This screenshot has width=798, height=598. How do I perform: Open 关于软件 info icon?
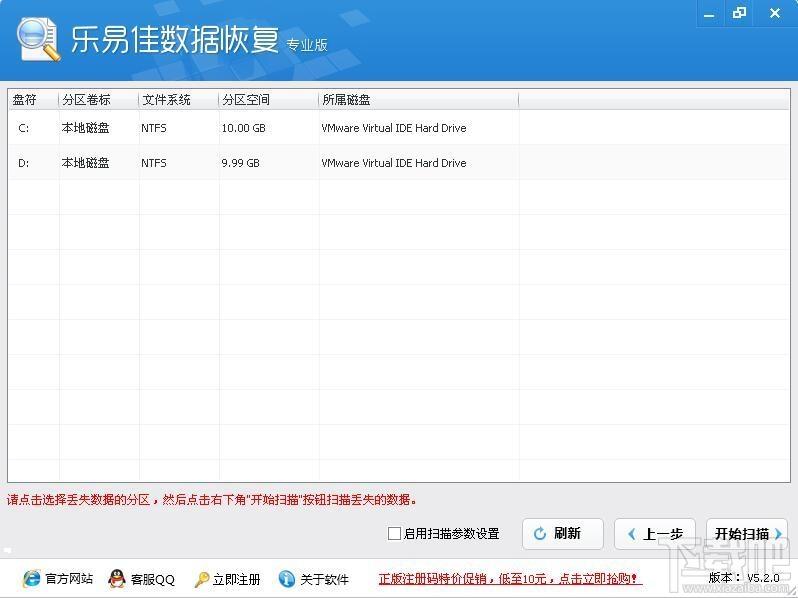[x=287, y=579]
